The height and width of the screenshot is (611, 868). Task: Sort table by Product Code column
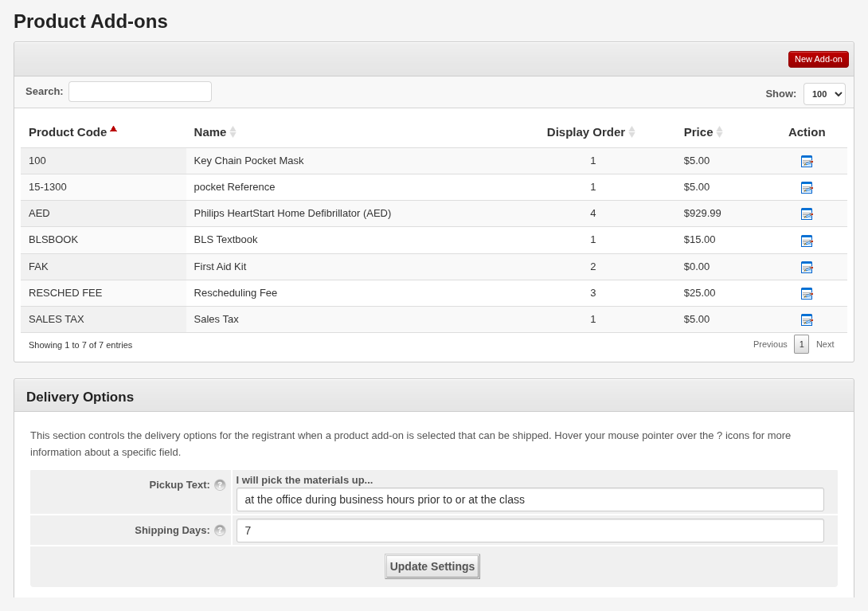68,132
